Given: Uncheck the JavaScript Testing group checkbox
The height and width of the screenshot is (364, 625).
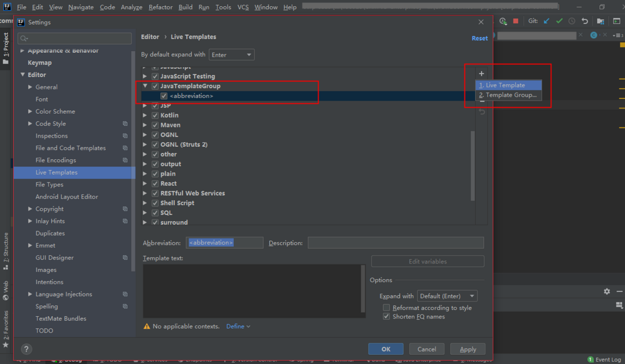Looking at the screenshot, I should click(155, 76).
